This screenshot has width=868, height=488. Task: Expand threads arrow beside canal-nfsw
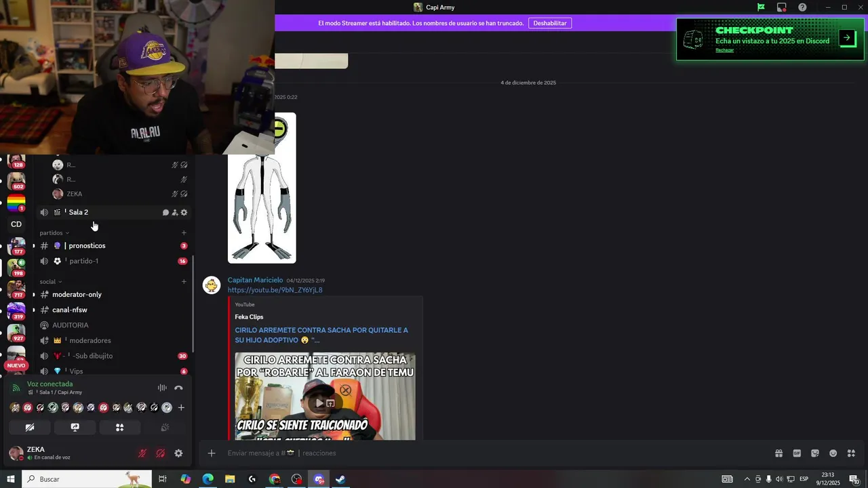pos(34,310)
